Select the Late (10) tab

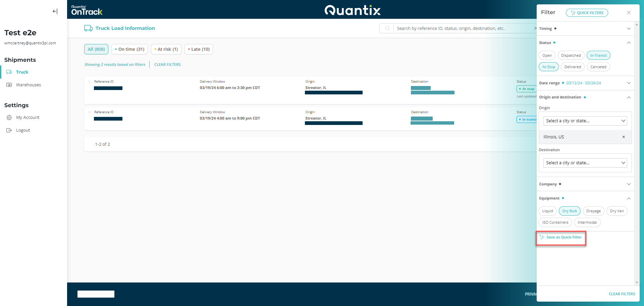point(199,49)
